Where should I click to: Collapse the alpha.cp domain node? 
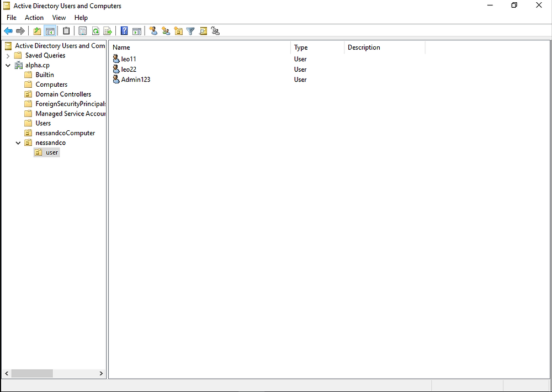(x=8, y=66)
